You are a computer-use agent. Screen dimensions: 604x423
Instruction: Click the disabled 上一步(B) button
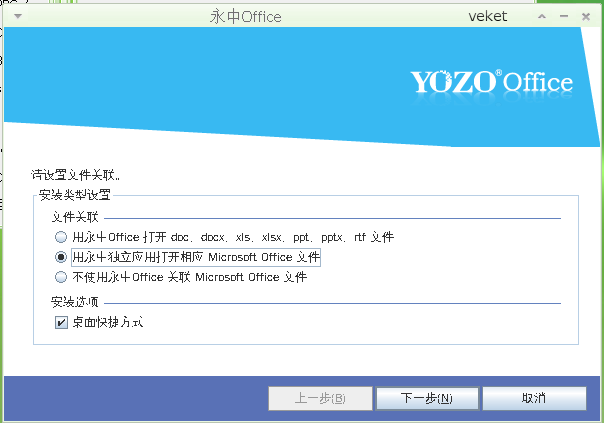[x=320, y=398]
